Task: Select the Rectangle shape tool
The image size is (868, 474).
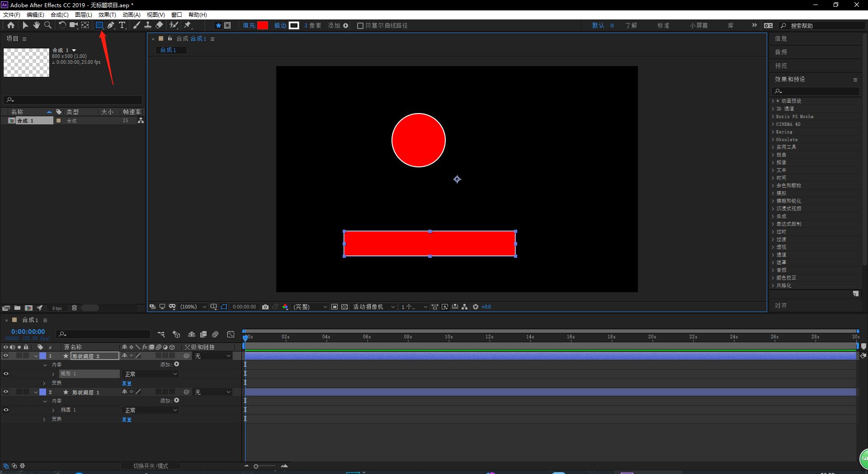Action: pos(99,25)
